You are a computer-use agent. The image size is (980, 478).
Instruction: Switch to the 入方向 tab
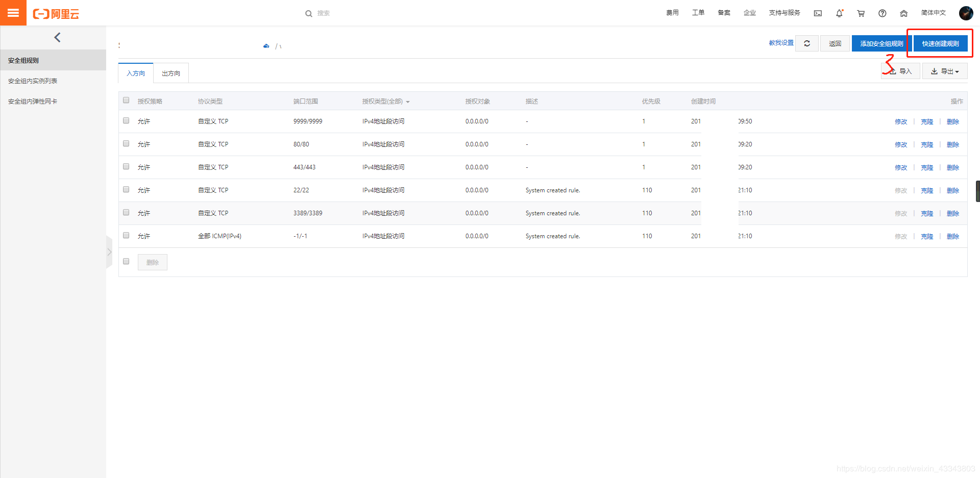coord(136,73)
